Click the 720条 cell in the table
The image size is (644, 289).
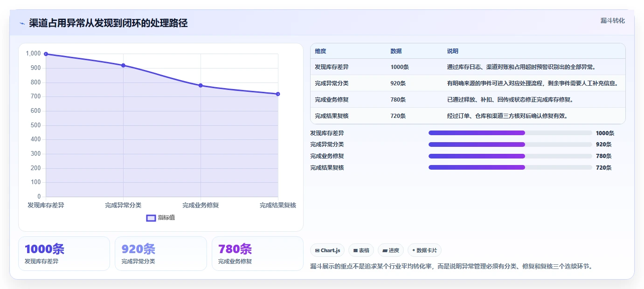[398, 116]
